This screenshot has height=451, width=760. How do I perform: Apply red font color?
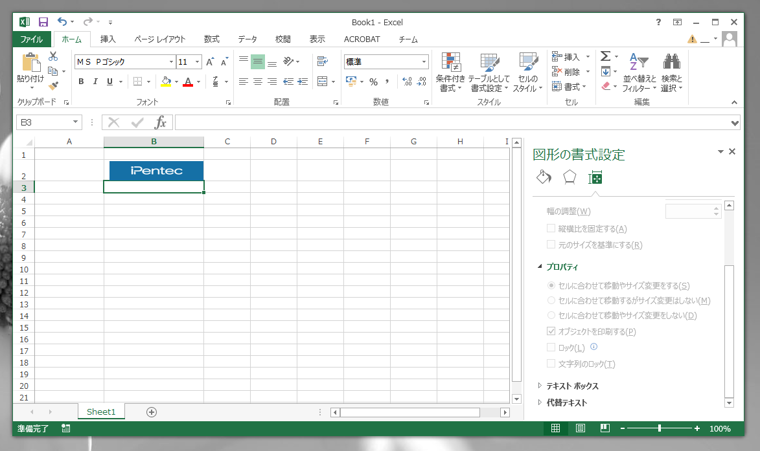pyautogui.click(x=188, y=81)
